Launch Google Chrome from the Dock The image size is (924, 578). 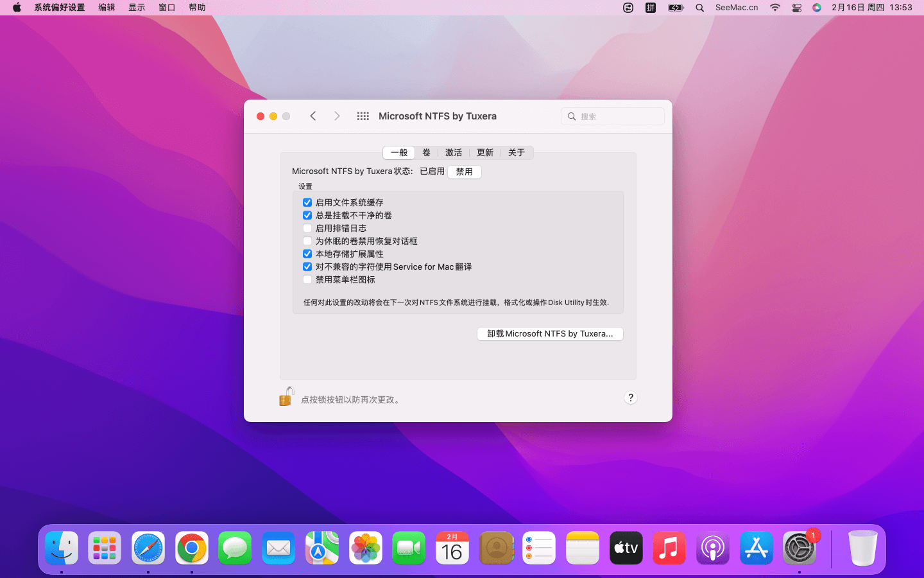pyautogui.click(x=192, y=548)
